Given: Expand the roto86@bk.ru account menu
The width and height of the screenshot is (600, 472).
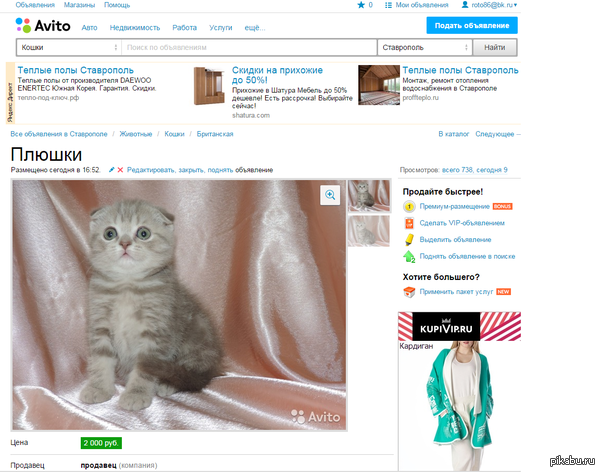Looking at the screenshot, I should (490, 5).
